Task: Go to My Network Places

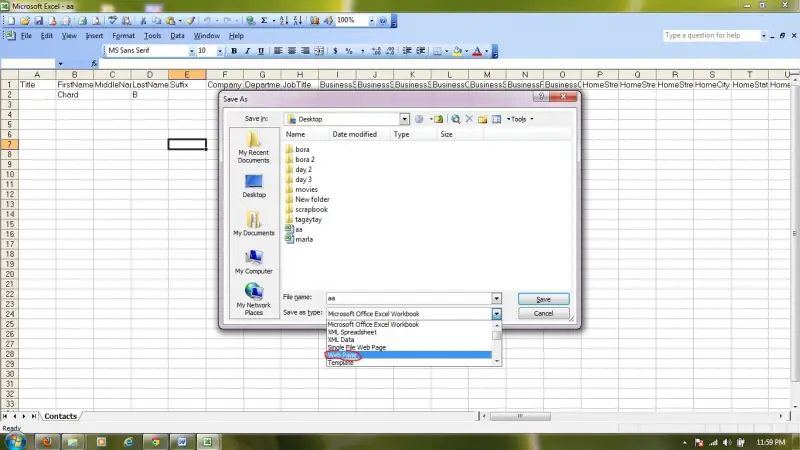Action: [x=254, y=299]
